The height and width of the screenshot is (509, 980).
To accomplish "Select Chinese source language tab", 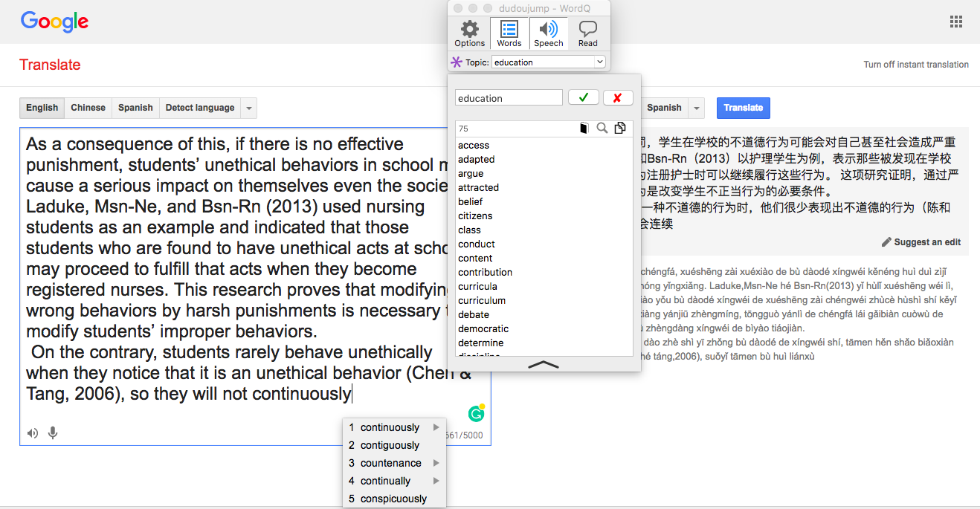I will 88,108.
